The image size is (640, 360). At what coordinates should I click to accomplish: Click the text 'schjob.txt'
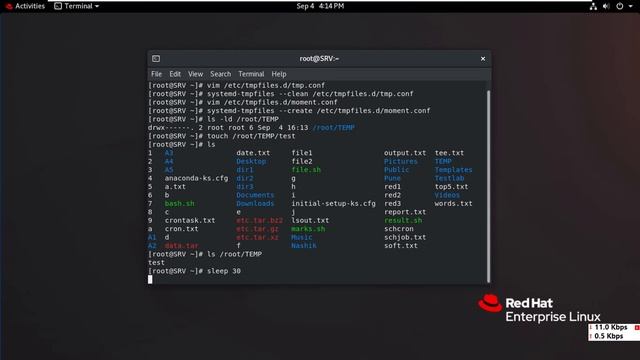pyautogui.click(x=405, y=237)
